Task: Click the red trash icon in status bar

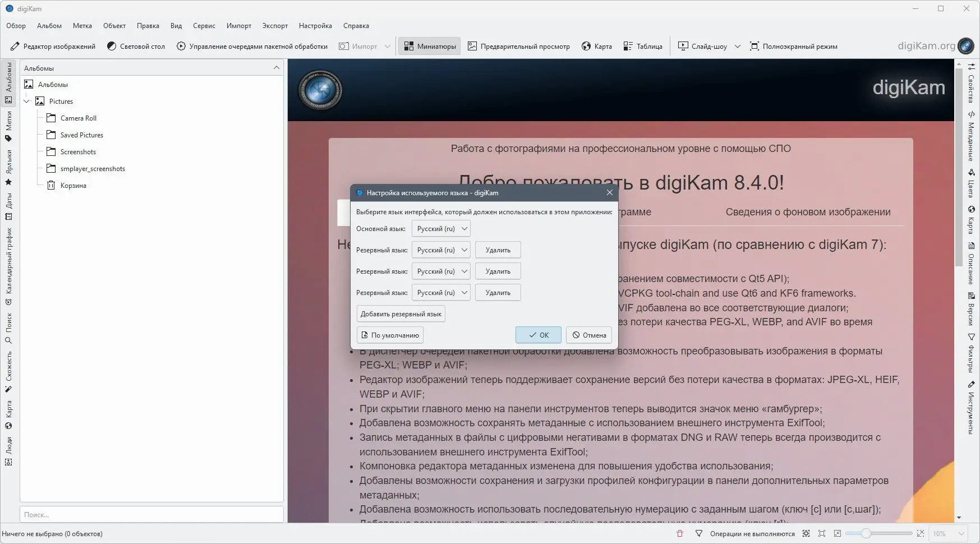Action: [x=680, y=534]
